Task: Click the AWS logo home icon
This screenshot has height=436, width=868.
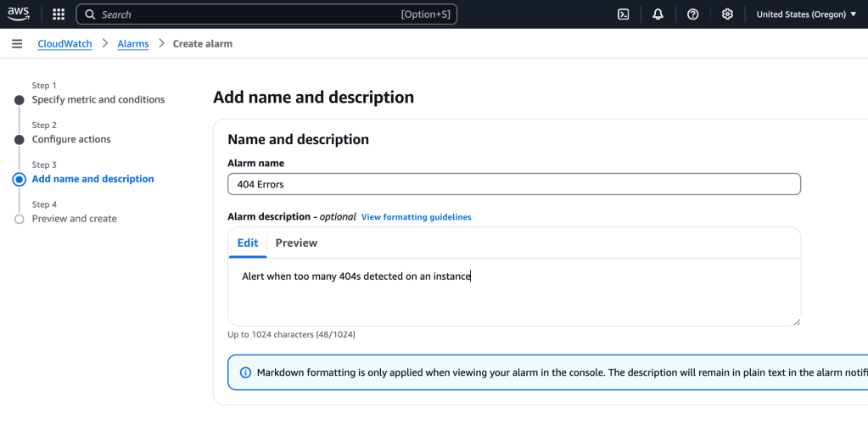Action: (19, 14)
